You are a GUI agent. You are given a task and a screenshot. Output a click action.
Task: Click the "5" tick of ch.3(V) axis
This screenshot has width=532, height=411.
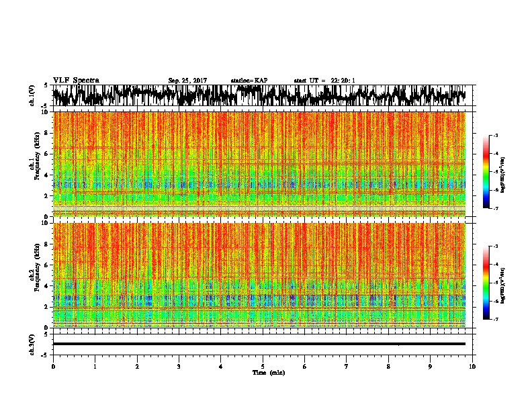point(46,334)
